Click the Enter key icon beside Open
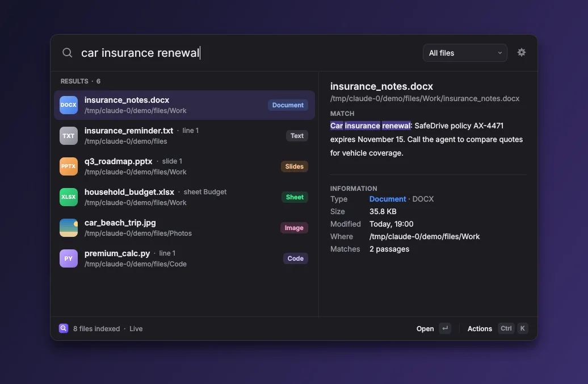Screen dimensions: 588x384 point(445,328)
